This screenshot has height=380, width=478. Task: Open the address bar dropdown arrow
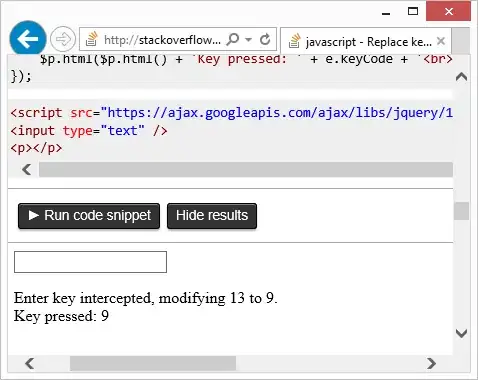tap(248, 39)
